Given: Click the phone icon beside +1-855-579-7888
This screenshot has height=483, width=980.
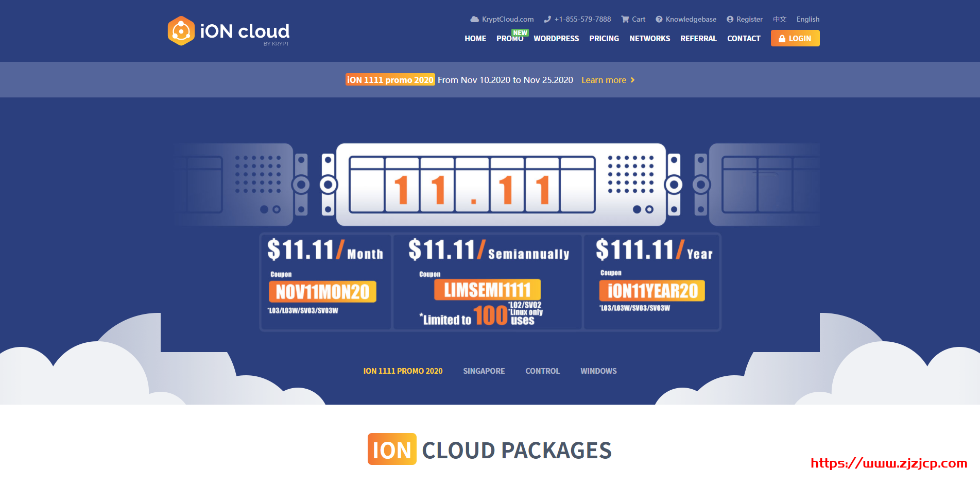Looking at the screenshot, I should (x=547, y=19).
